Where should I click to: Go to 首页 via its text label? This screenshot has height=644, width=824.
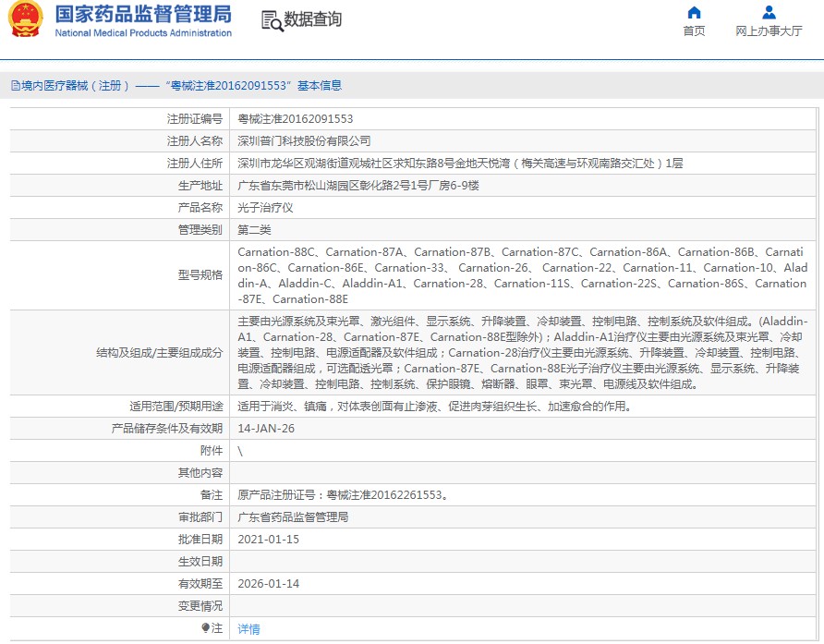694,31
